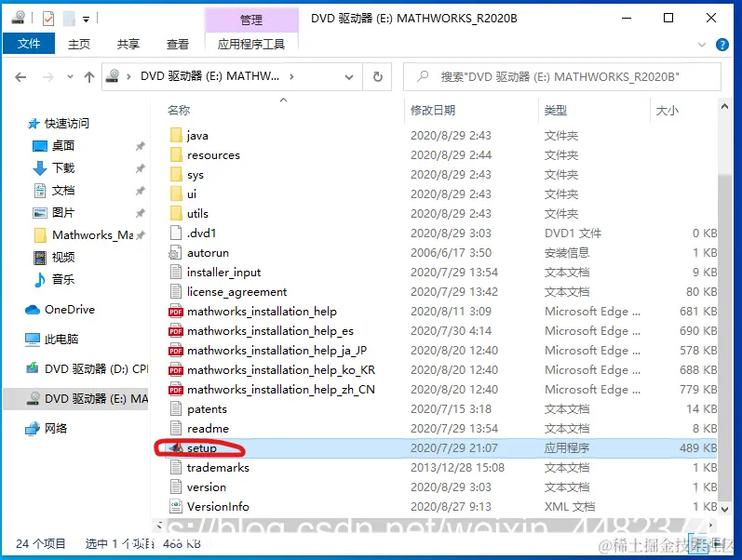Click the Help question mark icon
742x560 pixels.
tap(722, 45)
